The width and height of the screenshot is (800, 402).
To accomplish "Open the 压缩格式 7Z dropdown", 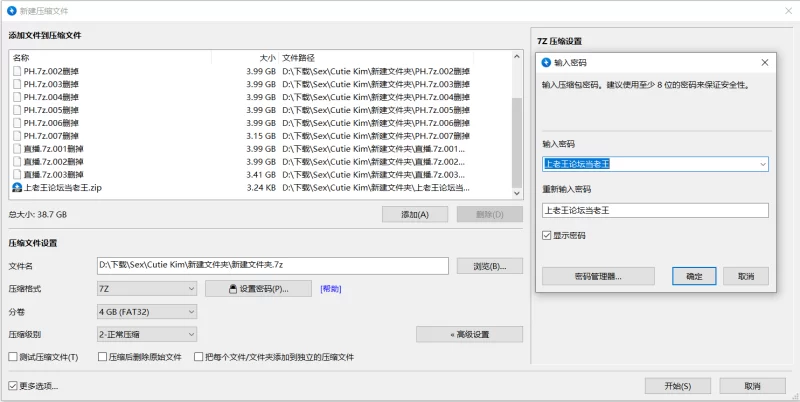I will point(147,289).
